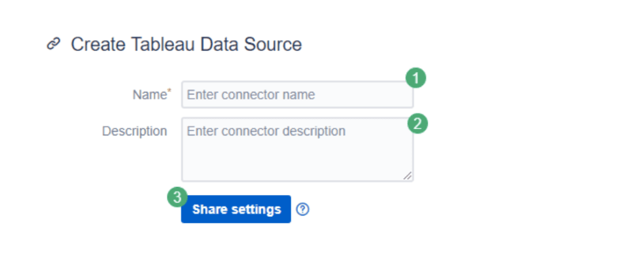Click the textarea resize grip icon
Image resolution: width=644 pixels, height=263 pixels.
(x=407, y=175)
